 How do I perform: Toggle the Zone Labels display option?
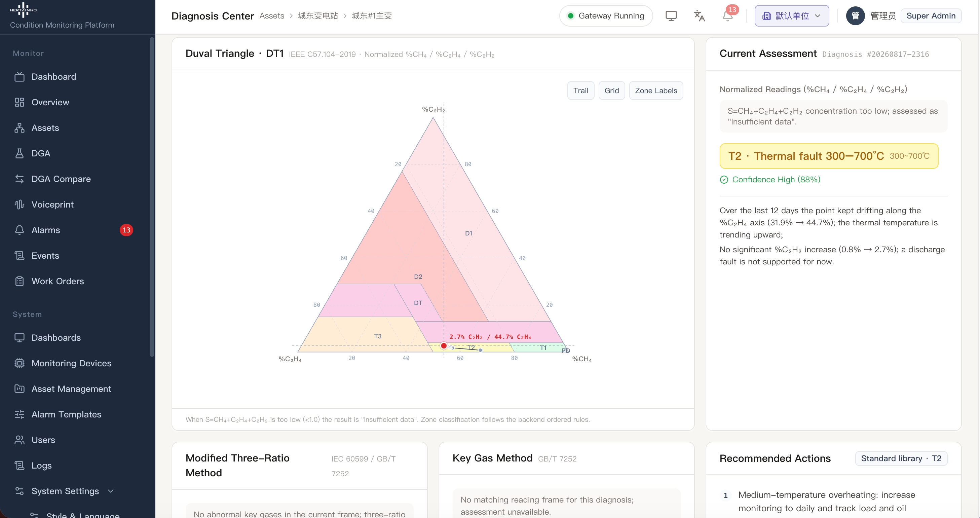[656, 90]
